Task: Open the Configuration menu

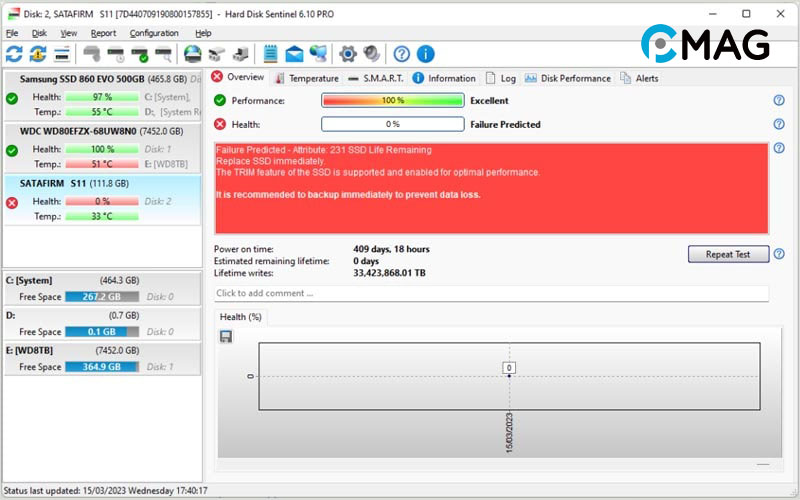Action: point(154,33)
